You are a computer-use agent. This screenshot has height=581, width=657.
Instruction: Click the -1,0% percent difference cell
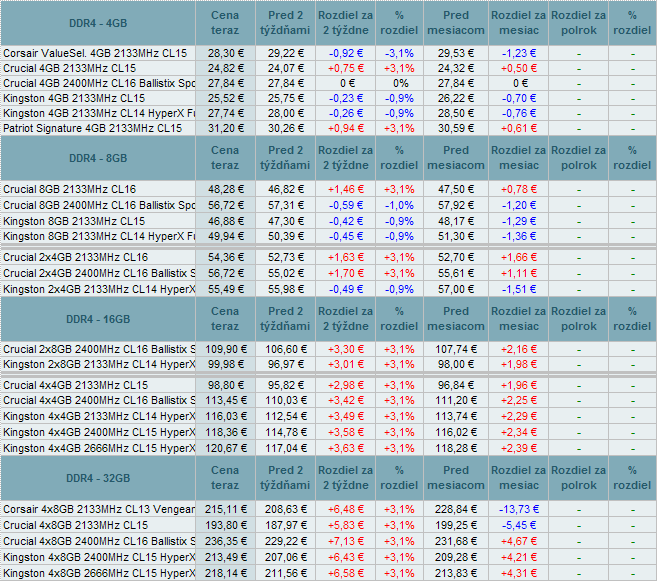tap(399, 205)
